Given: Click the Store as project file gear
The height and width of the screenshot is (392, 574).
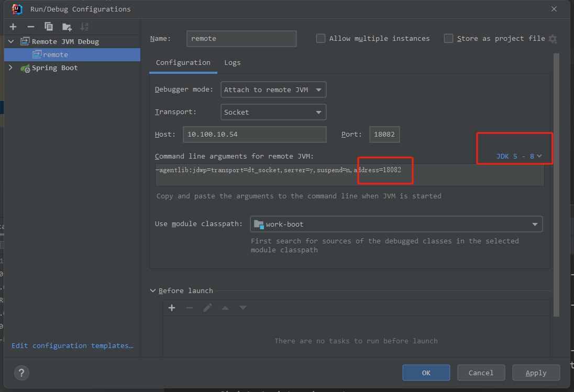Looking at the screenshot, I should click(553, 39).
